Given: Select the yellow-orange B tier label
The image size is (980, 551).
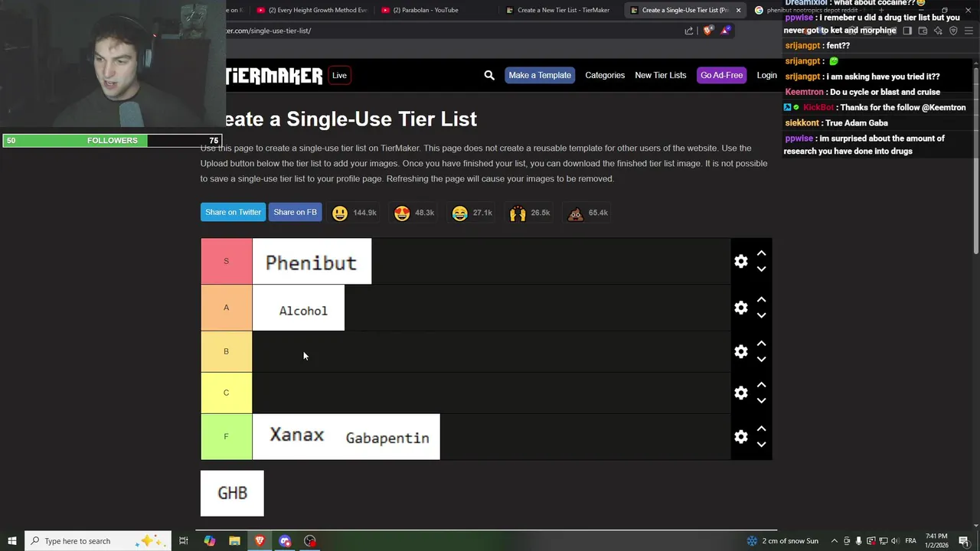Looking at the screenshot, I should (226, 351).
